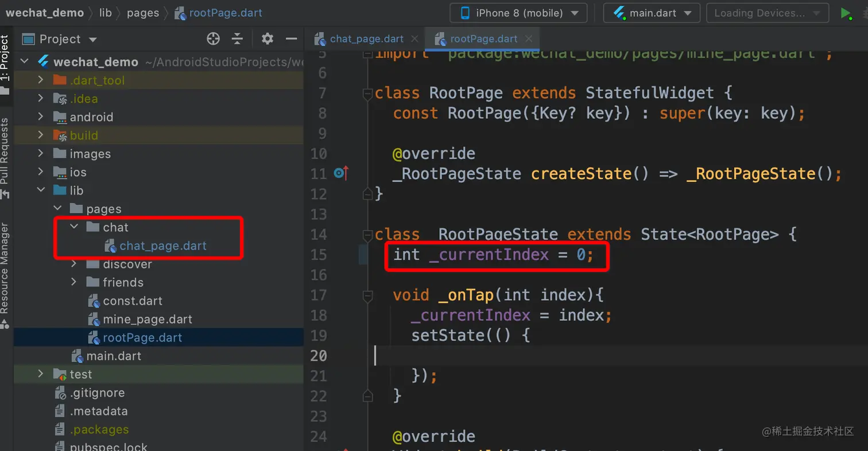Select mine_page.dart in the project tree
This screenshot has width=868, height=451.
pos(140,319)
